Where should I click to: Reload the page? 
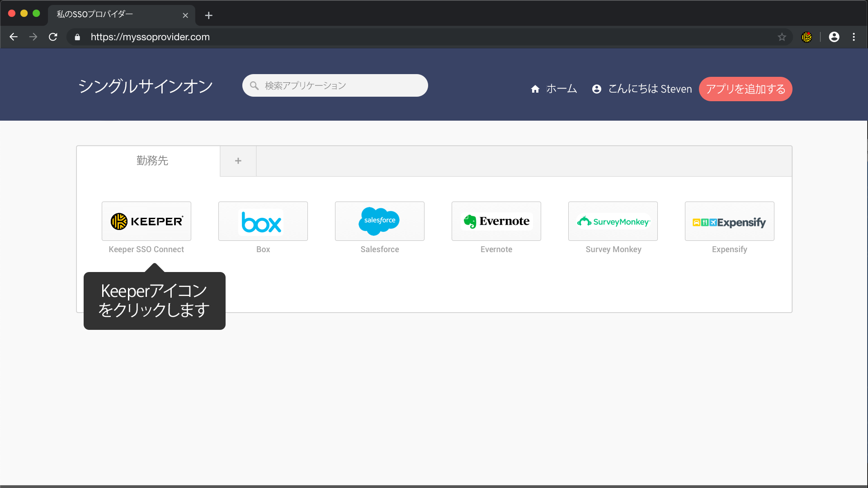point(53,37)
